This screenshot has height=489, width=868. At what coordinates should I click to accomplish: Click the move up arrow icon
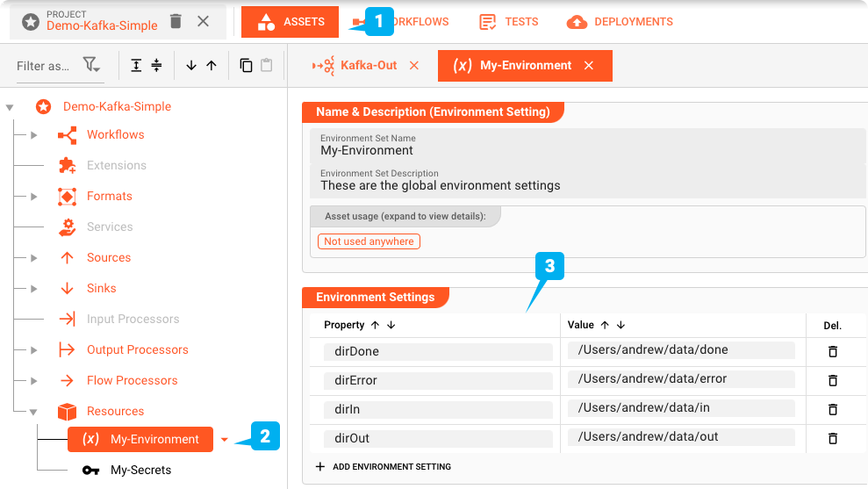[212, 66]
